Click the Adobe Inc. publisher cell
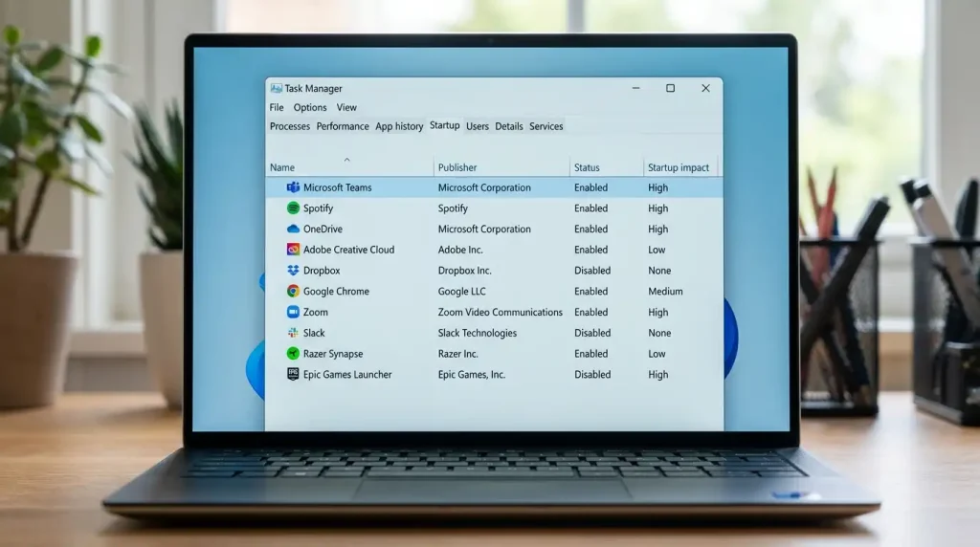 pos(460,250)
